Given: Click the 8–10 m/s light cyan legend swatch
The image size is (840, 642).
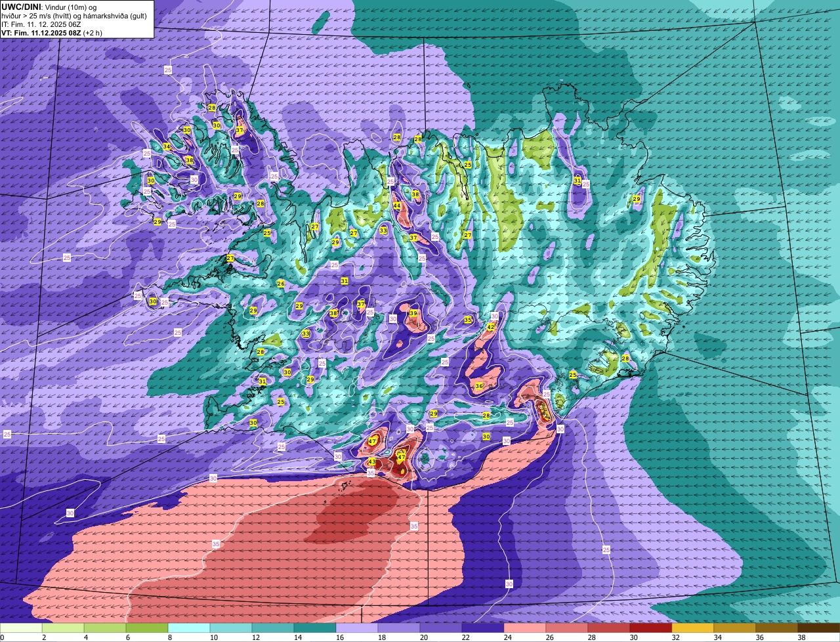Looking at the screenshot, I should point(189,628).
